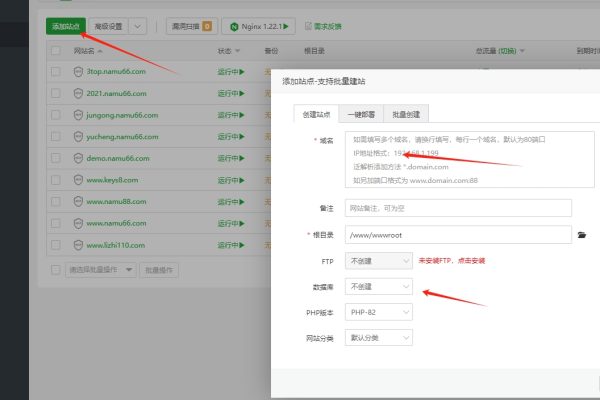Click into the 域名 text area
The image size is (600, 400).
(x=470, y=159)
